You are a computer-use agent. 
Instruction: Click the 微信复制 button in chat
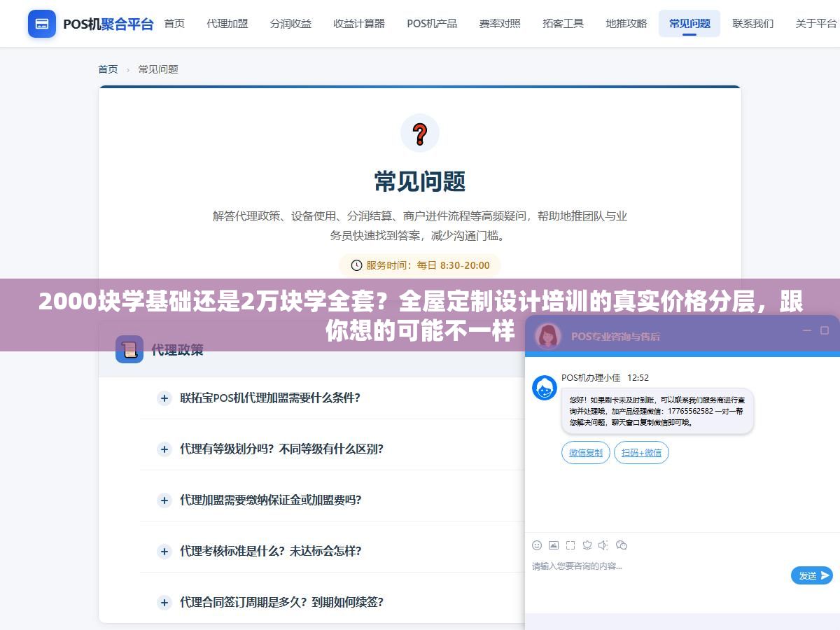(x=586, y=453)
